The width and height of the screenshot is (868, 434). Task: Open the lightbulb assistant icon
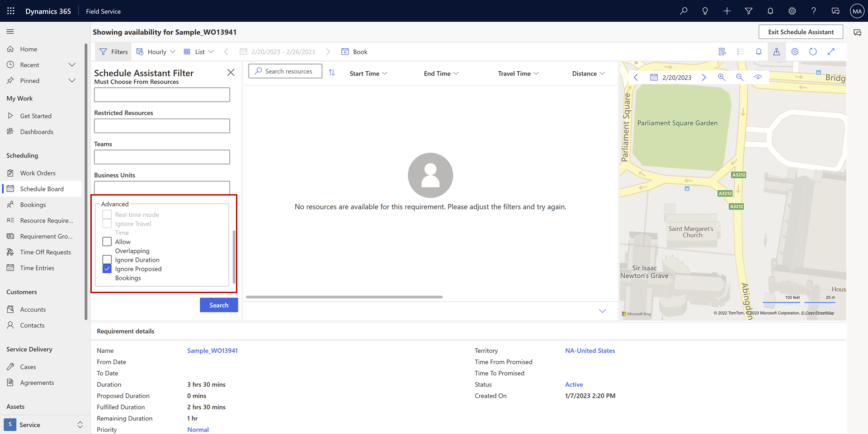[705, 11]
